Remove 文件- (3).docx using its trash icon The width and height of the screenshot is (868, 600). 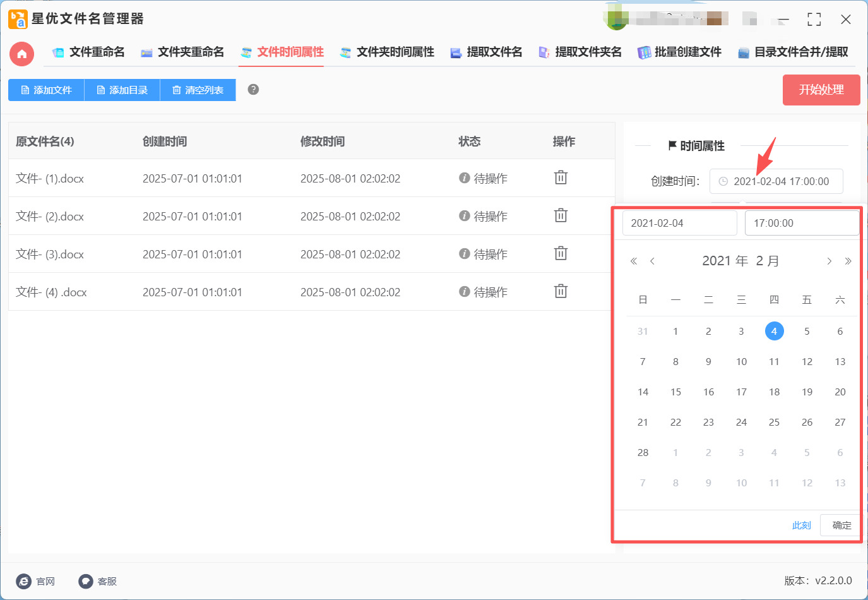[561, 253]
